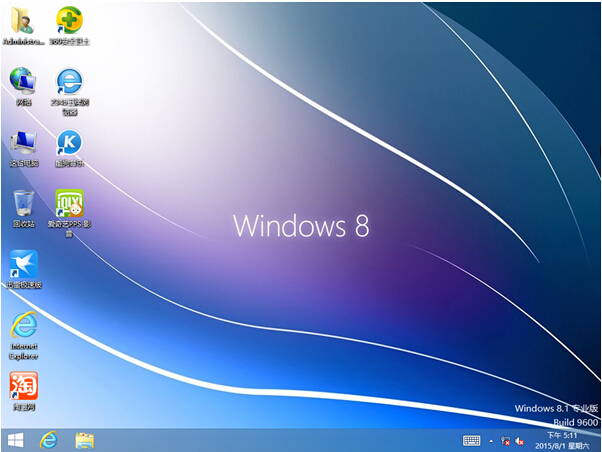
Task: Open Internet Explorer from the taskbar
Action: click(48, 440)
